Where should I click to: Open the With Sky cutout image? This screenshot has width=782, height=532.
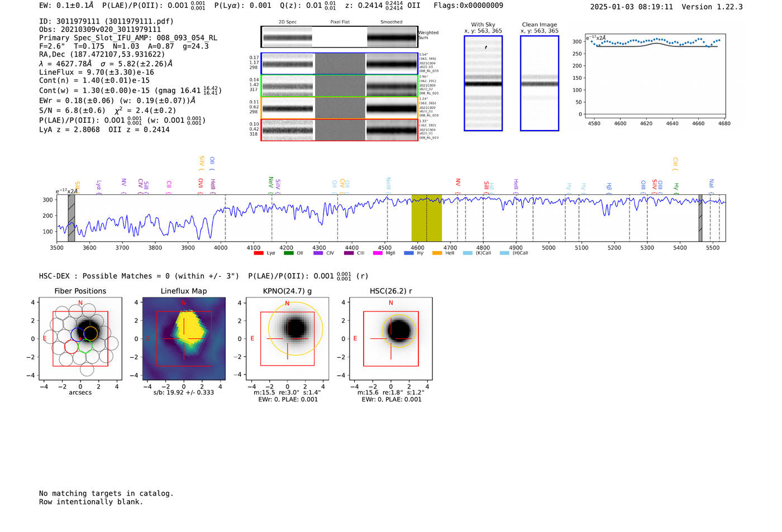click(x=483, y=83)
